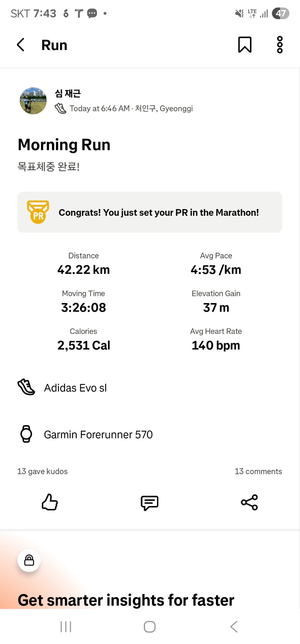Give kudos with the thumbs-up icon
This screenshot has height=644, width=300.
50,502
